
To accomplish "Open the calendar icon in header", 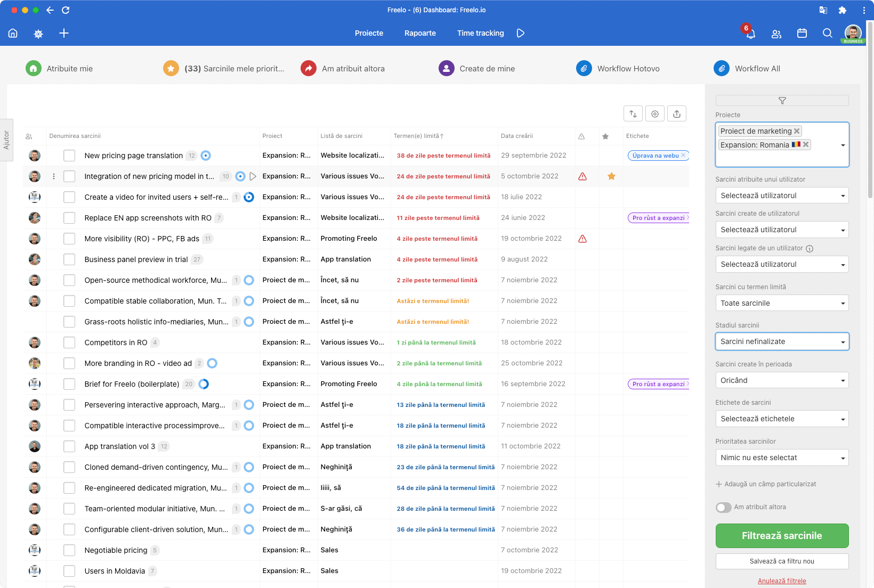I will pos(802,33).
